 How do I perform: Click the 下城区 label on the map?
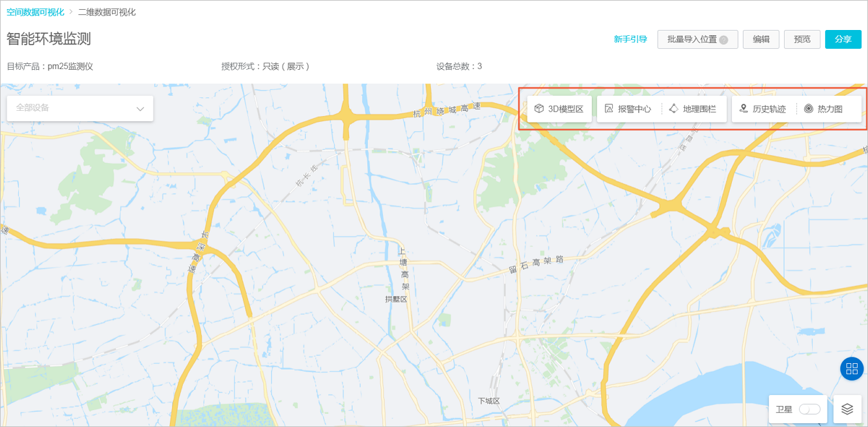(x=488, y=401)
